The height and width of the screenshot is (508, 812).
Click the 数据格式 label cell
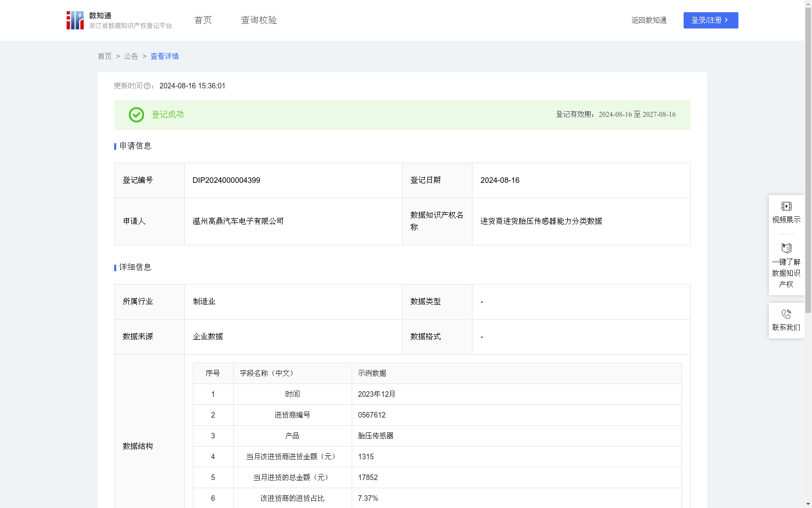point(437,337)
